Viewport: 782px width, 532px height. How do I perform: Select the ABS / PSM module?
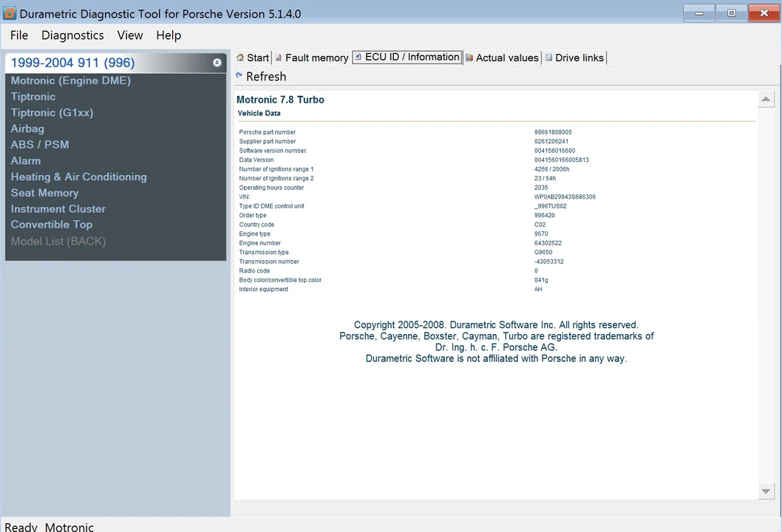(x=40, y=145)
